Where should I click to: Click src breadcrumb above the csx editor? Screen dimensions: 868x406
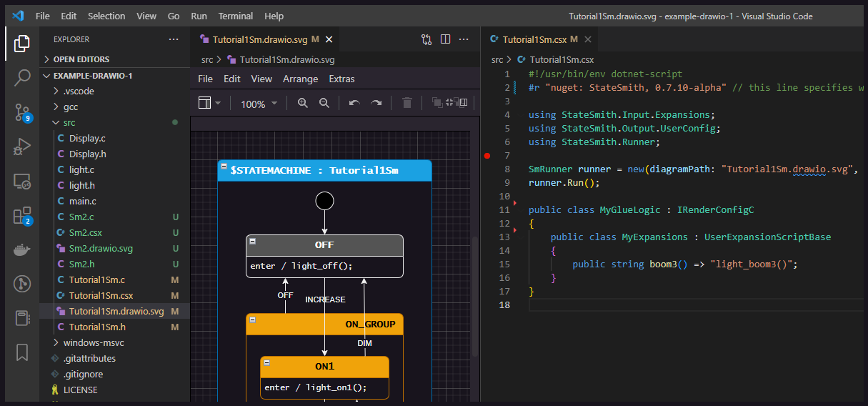(497, 60)
